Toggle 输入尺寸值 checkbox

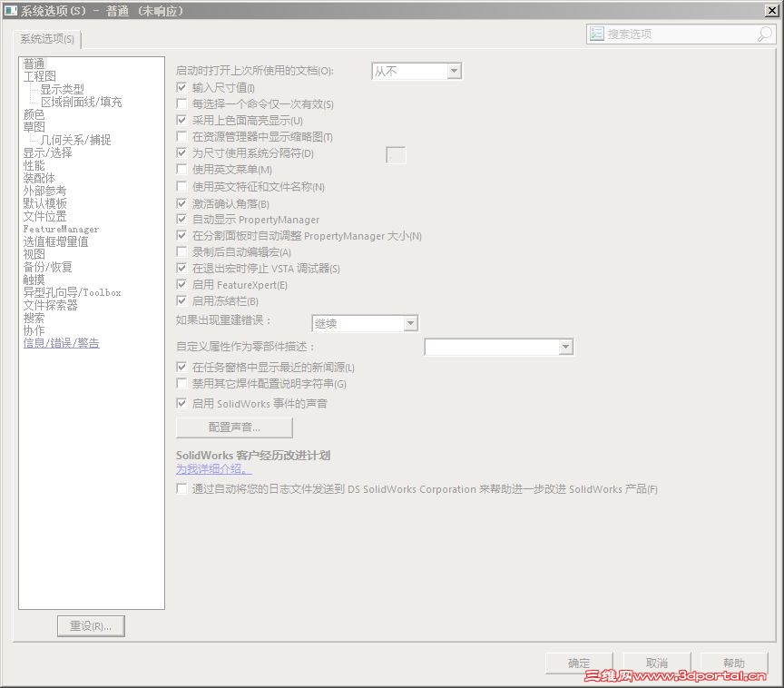click(181, 87)
